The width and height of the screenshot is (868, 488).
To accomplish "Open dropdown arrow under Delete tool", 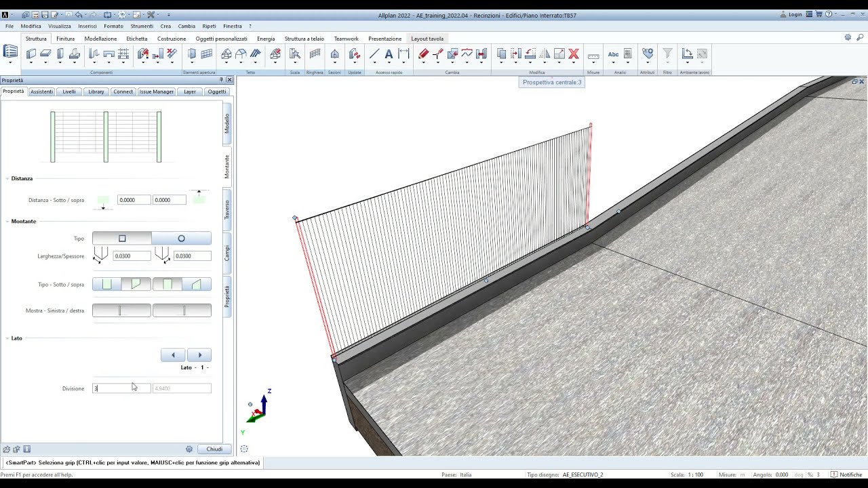I will [574, 63].
